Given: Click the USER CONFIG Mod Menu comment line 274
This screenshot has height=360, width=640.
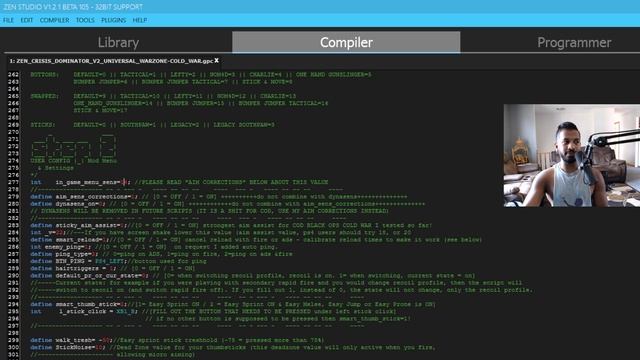Looking at the screenshot, I should coord(74,161).
